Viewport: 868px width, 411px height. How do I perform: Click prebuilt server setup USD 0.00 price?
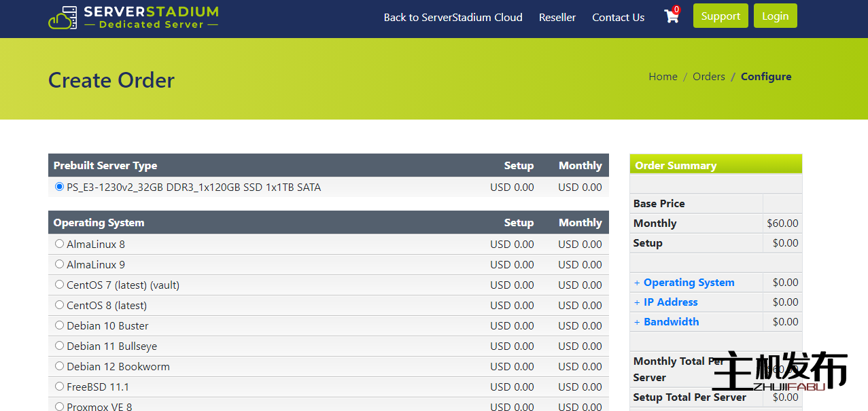tap(512, 187)
